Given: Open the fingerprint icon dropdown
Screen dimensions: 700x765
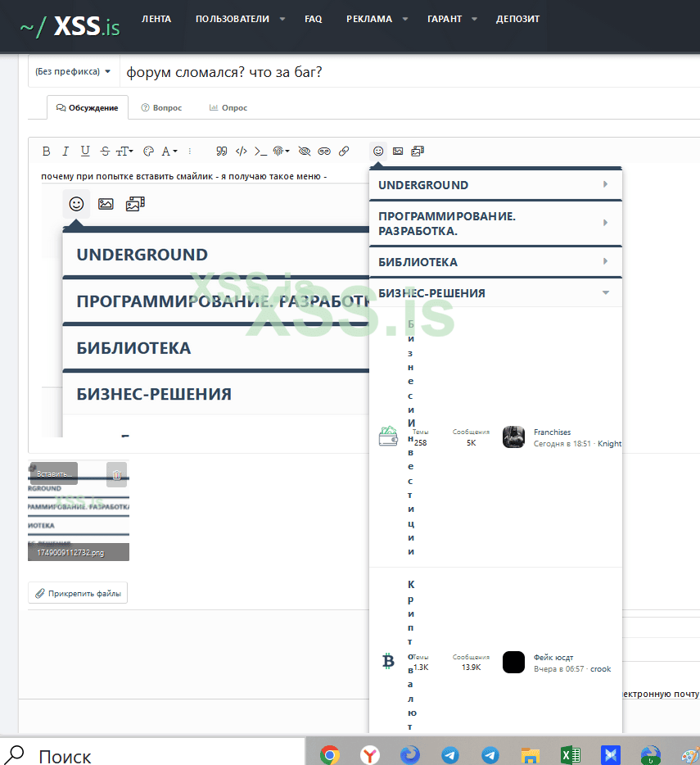Looking at the screenshot, I should (x=281, y=152).
